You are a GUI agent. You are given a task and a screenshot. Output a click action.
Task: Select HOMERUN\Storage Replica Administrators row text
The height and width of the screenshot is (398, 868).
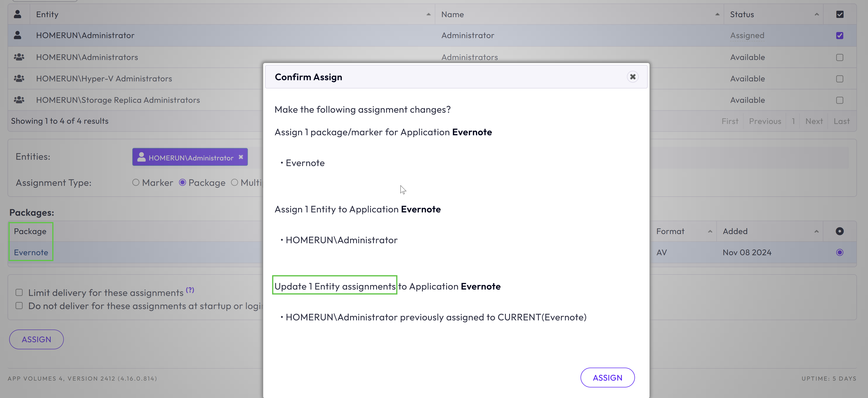coord(118,100)
